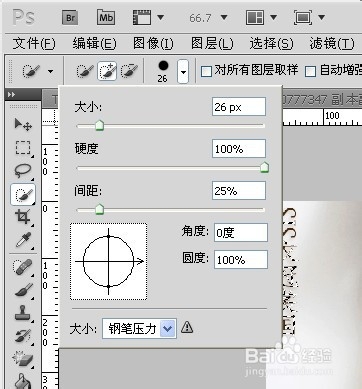Open the 文件(F) menu
Screen dimensions: 362x389
pos(34,44)
